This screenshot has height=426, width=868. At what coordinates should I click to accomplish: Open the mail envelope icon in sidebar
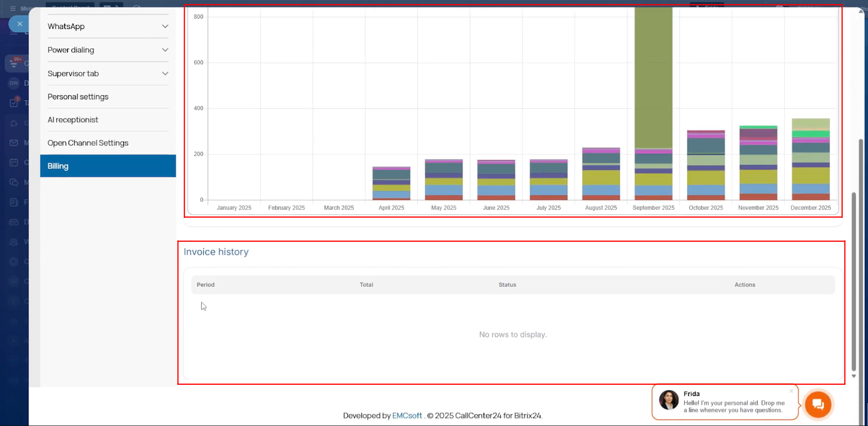(x=14, y=142)
